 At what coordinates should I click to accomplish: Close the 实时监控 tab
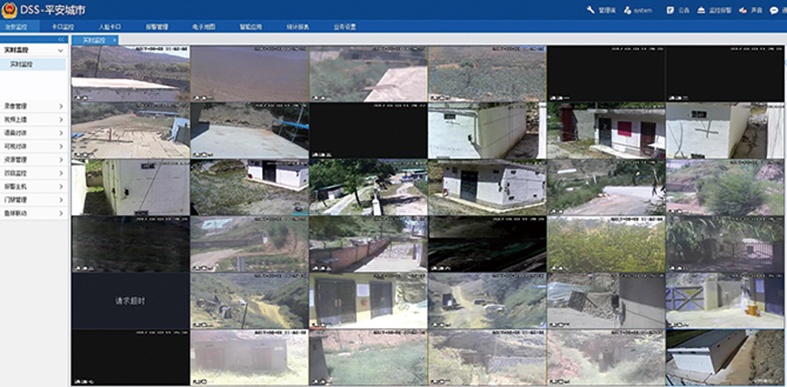click(x=114, y=40)
